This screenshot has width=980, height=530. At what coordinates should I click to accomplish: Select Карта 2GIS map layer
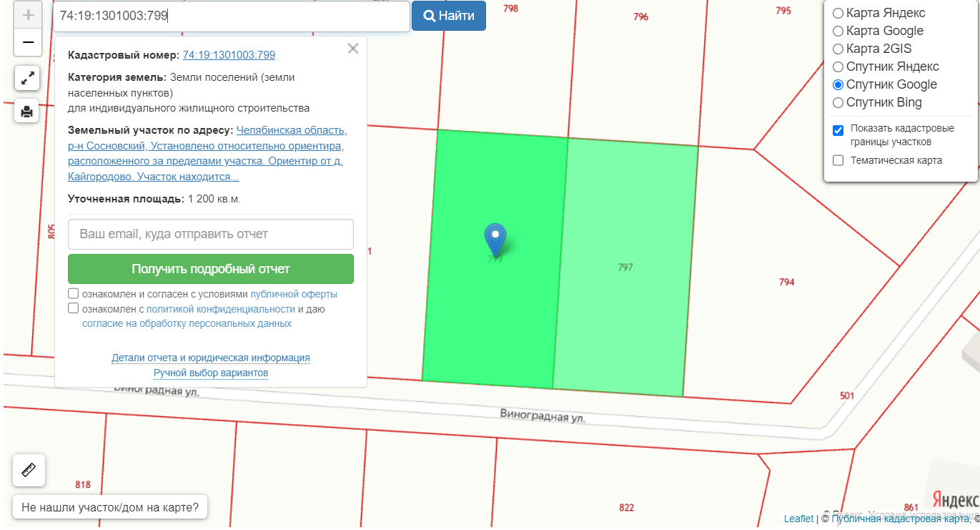coord(838,49)
